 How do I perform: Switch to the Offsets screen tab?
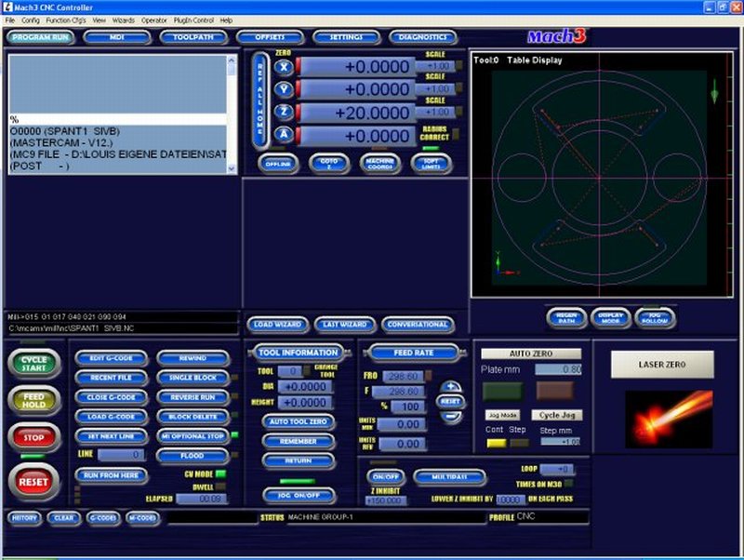click(270, 37)
